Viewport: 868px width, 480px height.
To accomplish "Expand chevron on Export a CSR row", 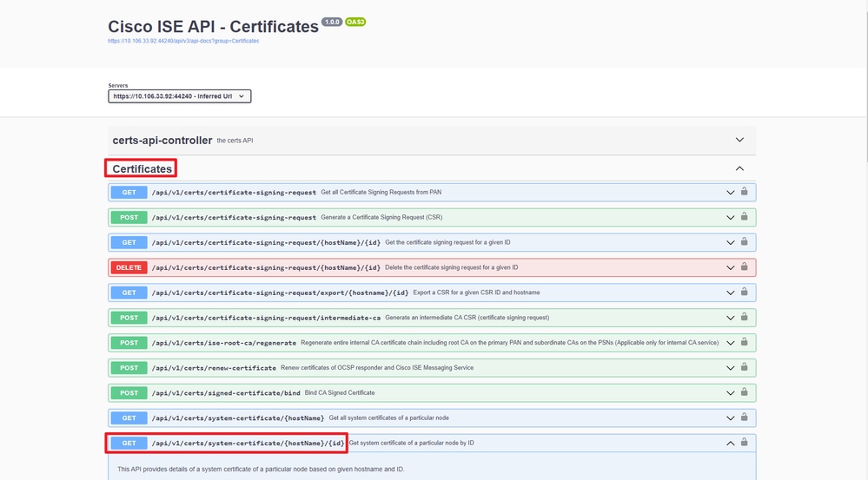I will [x=730, y=293].
